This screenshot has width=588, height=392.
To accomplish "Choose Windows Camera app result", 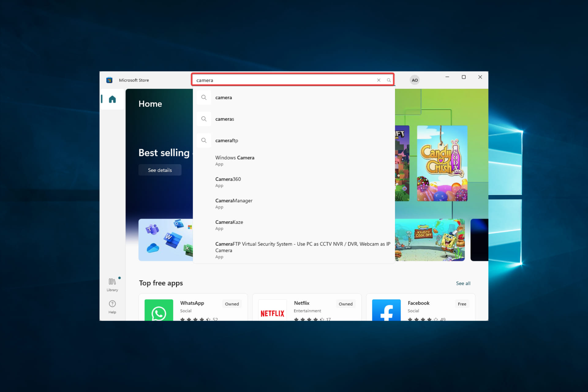I will point(294,161).
